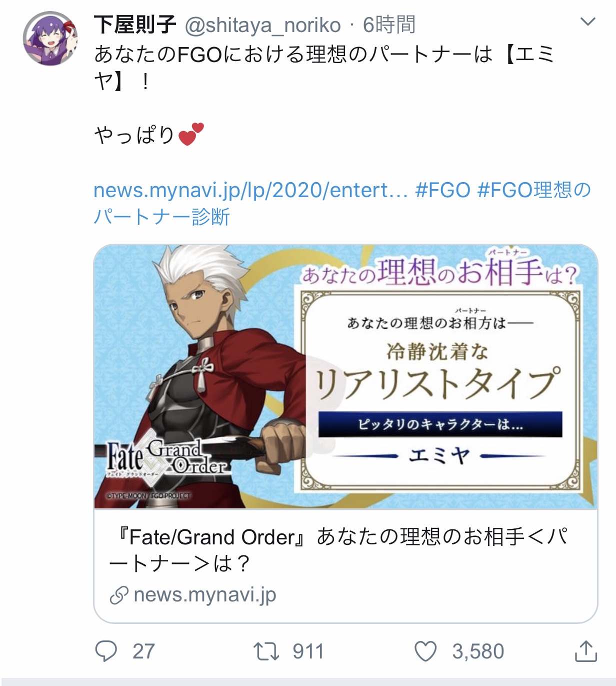Open the tweet options chevron menu

click(587, 22)
